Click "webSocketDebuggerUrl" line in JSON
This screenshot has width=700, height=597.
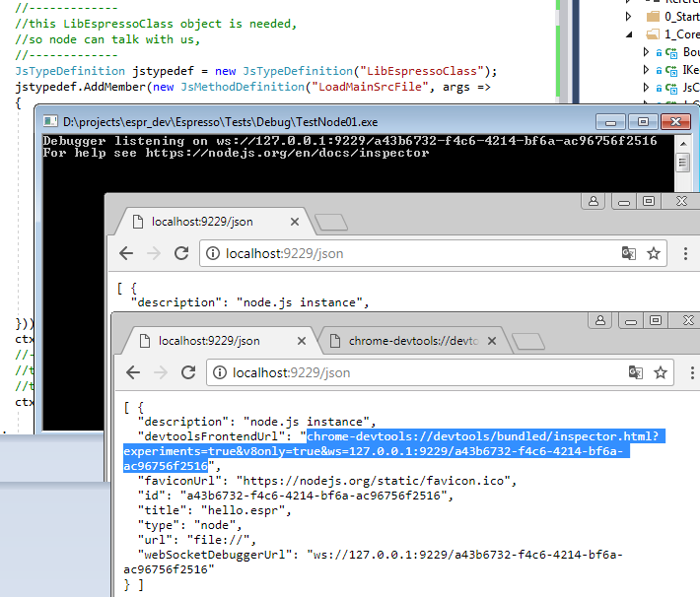[374, 563]
